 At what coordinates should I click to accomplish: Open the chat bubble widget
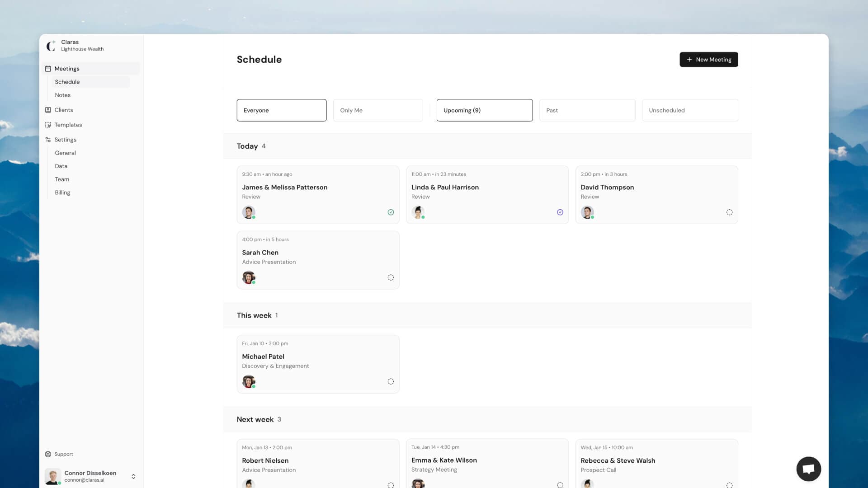[808, 469]
